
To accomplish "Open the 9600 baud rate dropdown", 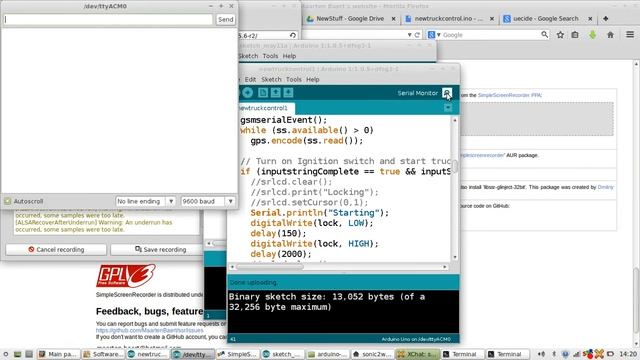I will 208,201.
